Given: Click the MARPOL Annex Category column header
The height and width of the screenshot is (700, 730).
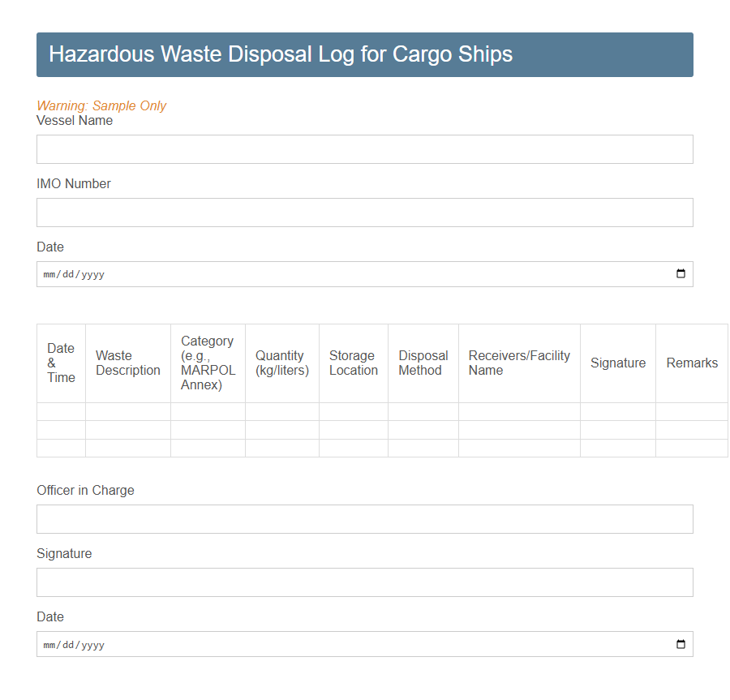Looking at the screenshot, I should click(207, 363).
